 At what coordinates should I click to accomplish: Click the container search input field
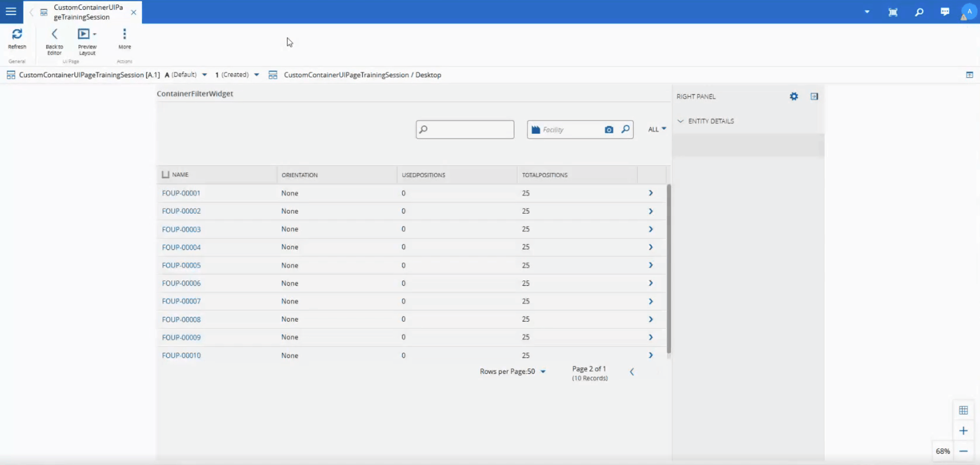point(465,130)
